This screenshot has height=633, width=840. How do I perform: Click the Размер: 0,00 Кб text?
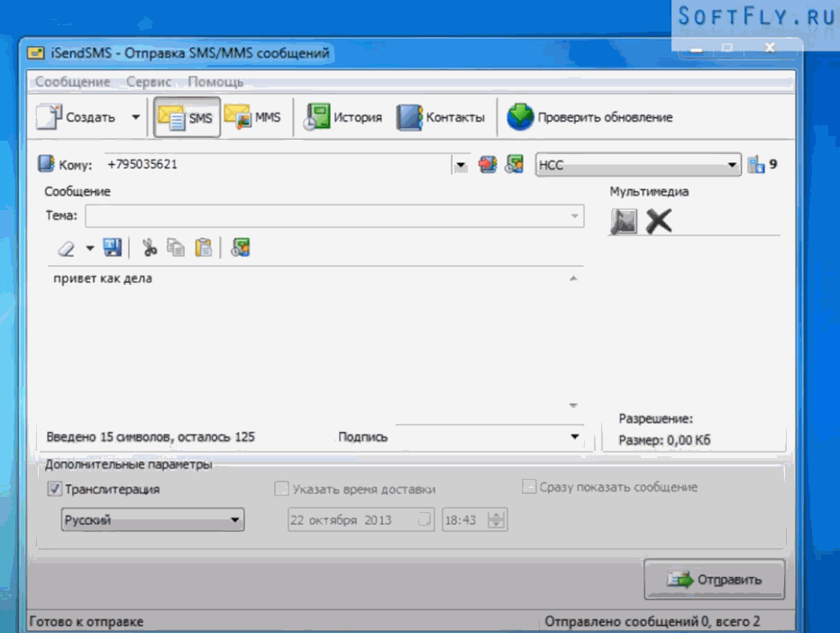coord(664,441)
